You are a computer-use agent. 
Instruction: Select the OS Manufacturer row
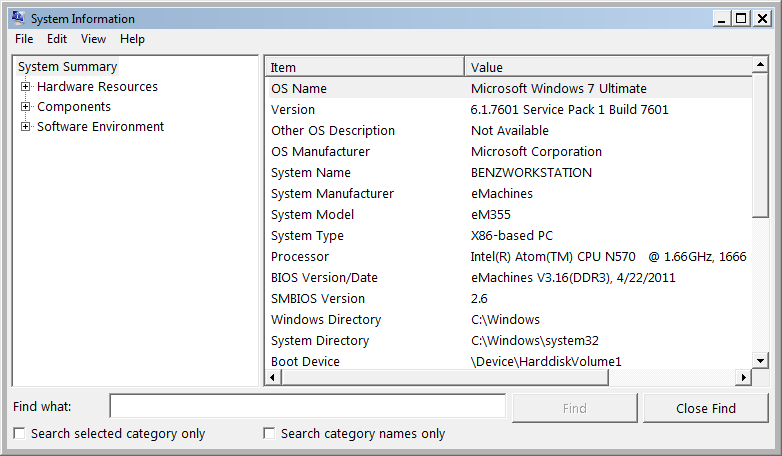pyautogui.click(x=509, y=151)
